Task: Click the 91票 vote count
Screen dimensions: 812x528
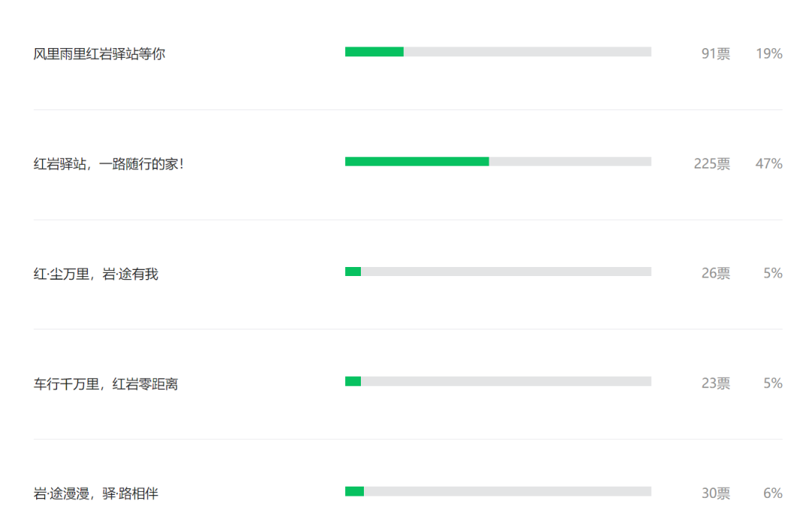Action: coord(716,54)
